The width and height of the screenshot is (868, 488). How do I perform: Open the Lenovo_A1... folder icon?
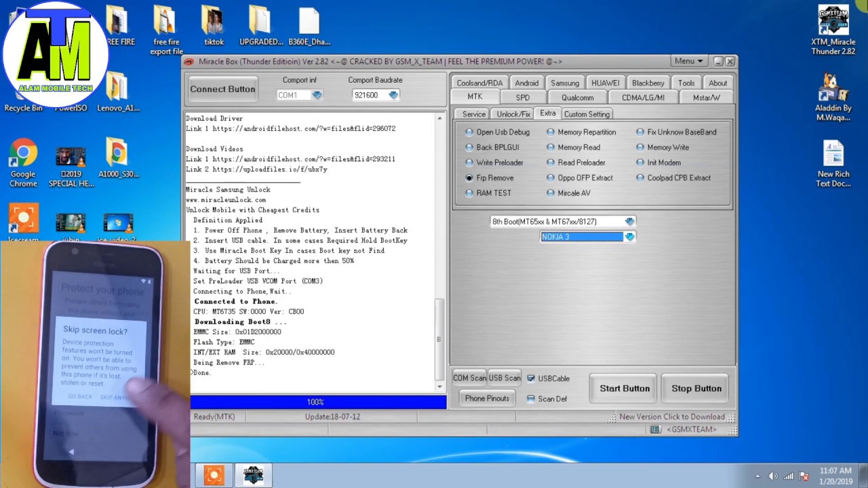(119, 93)
